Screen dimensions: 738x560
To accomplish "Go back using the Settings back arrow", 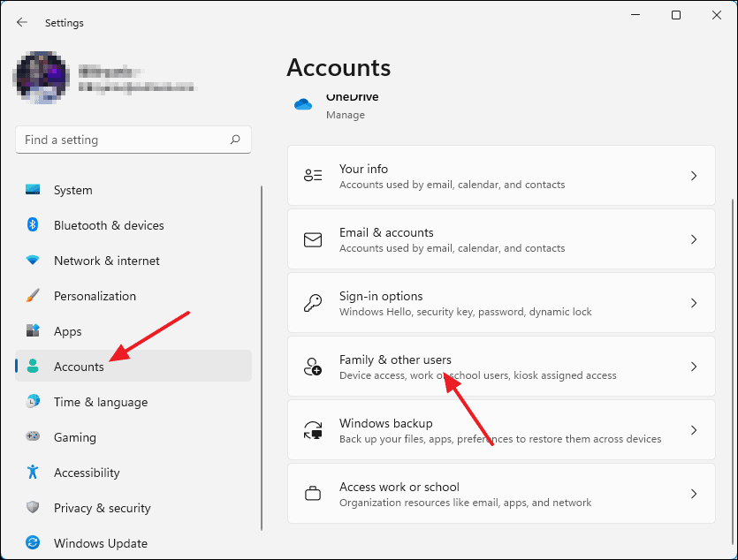I will tap(21, 22).
